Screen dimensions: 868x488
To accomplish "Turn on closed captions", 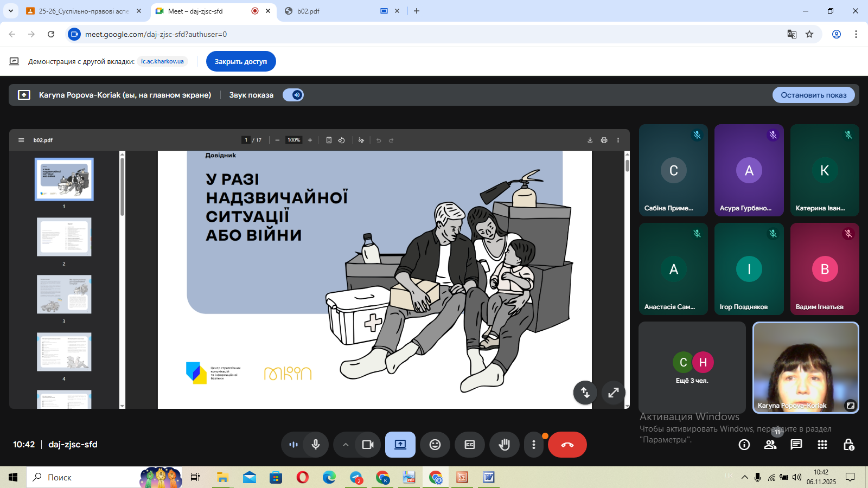I will click(x=470, y=445).
